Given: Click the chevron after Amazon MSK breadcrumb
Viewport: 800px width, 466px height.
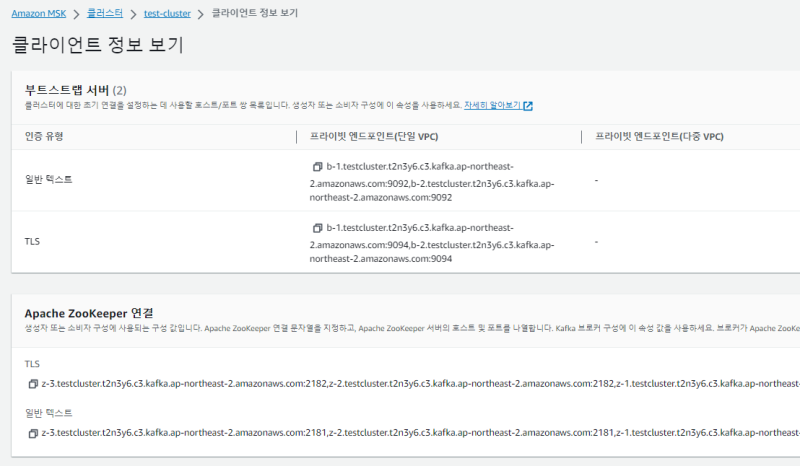Looking at the screenshot, I should pyautogui.click(x=75, y=14).
